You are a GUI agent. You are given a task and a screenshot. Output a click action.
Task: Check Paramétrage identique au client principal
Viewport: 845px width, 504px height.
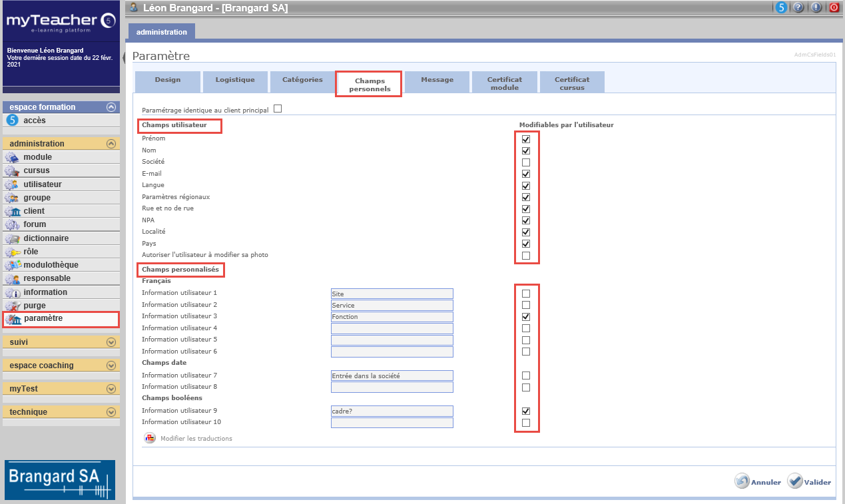pos(278,109)
